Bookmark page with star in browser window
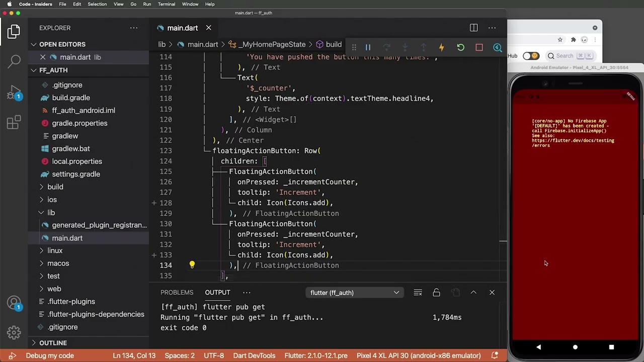The height and width of the screenshot is (362, 644). click(x=560, y=40)
